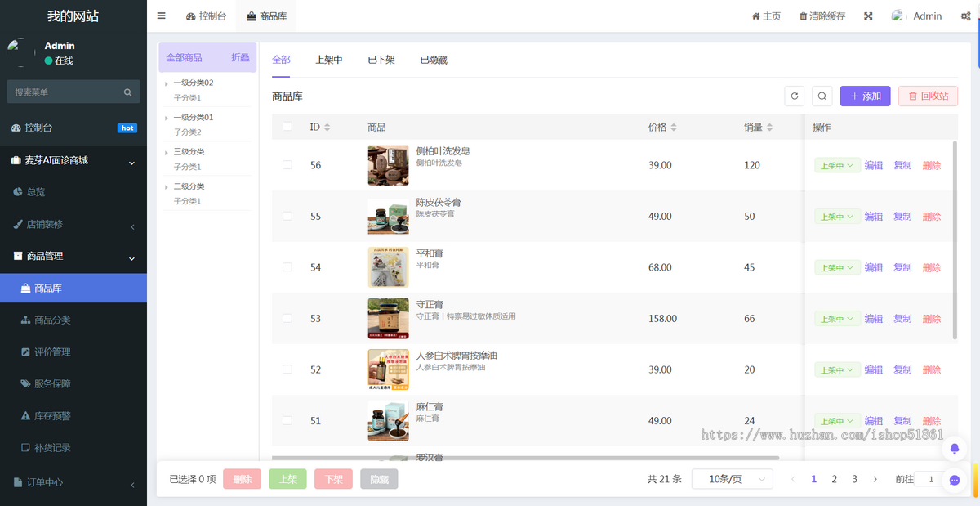This screenshot has height=506, width=980.
Task: Click 复制 for 平和膏
Action: [x=902, y=267]
